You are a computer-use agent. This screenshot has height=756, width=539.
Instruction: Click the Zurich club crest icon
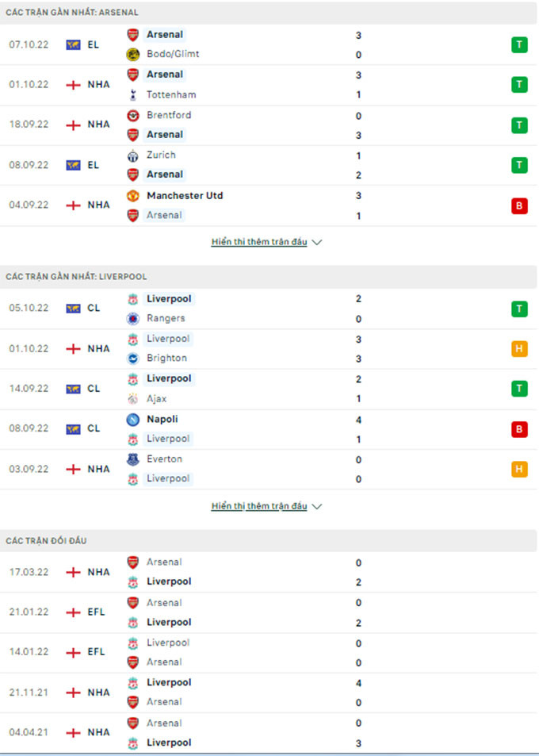(x=133, y=155)
